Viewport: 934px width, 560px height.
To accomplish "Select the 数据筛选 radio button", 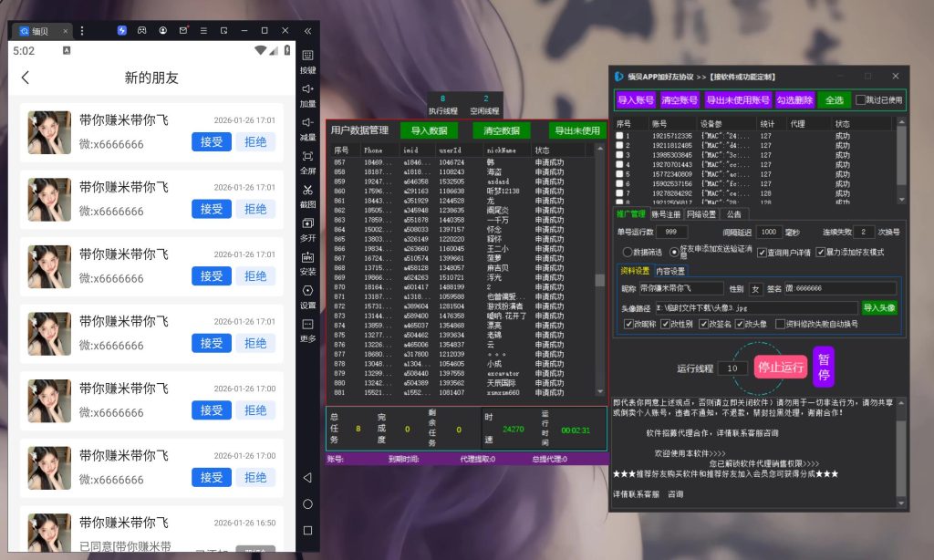I will (x=627, y=253).
